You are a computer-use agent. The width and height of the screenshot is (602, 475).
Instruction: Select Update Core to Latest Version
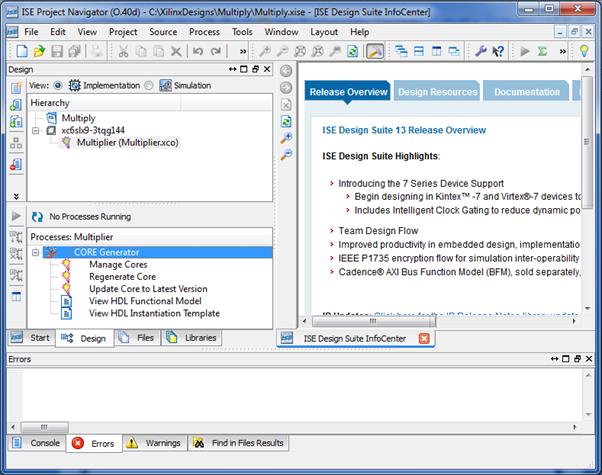click(x=148, y=289)
